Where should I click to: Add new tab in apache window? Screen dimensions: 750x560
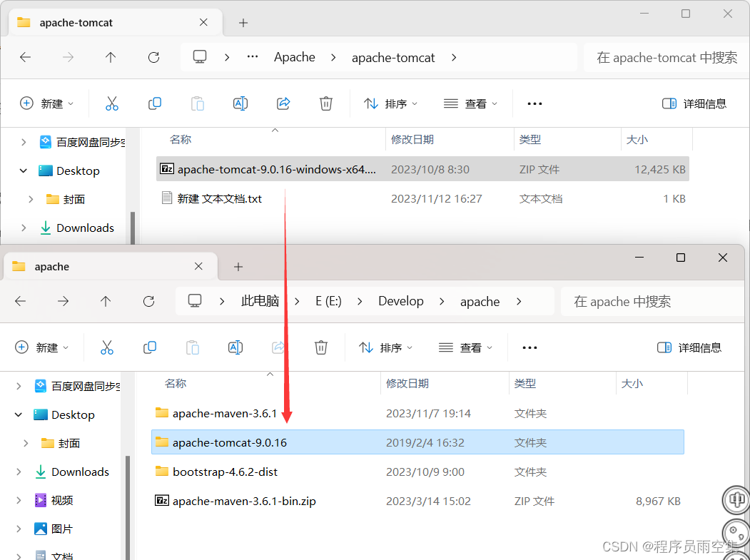pyautogui.click(x=238, y=266)
